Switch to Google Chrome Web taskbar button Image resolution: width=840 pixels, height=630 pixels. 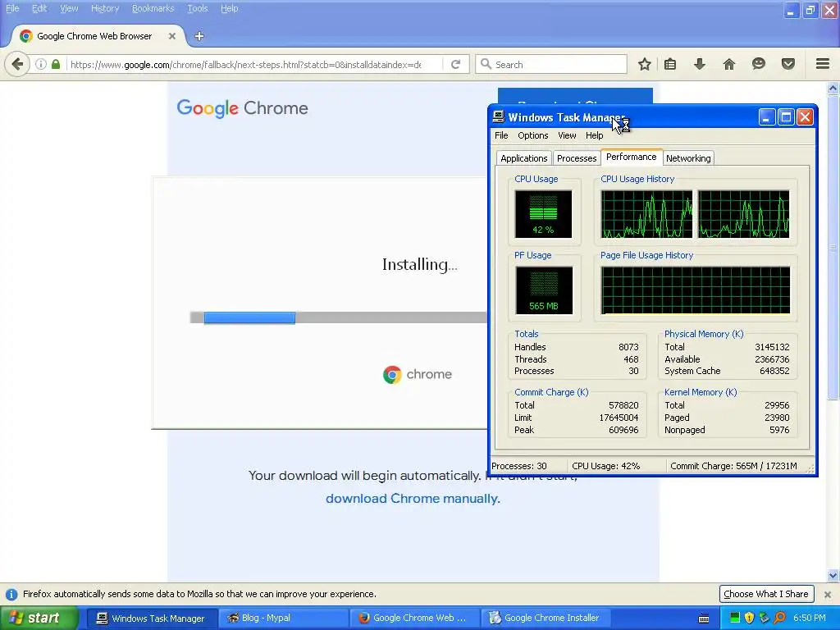pyautogui.click(x=415, y=619)
